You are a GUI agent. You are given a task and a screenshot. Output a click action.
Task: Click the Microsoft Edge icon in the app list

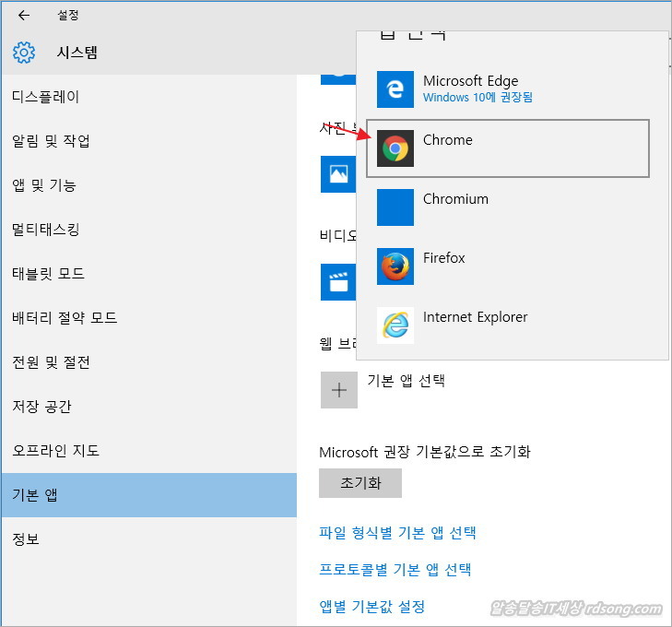[395, 89]
